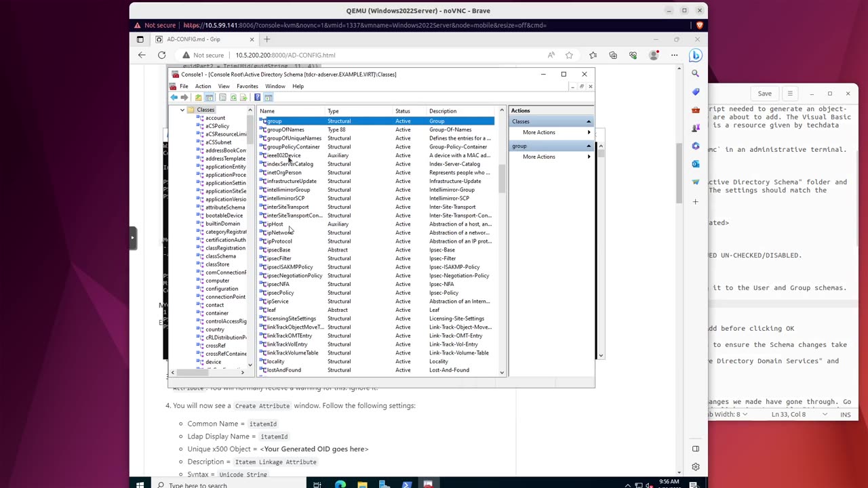Sort list by Description column header
Screen dimensions: 868x488
[x=462, y=111]
